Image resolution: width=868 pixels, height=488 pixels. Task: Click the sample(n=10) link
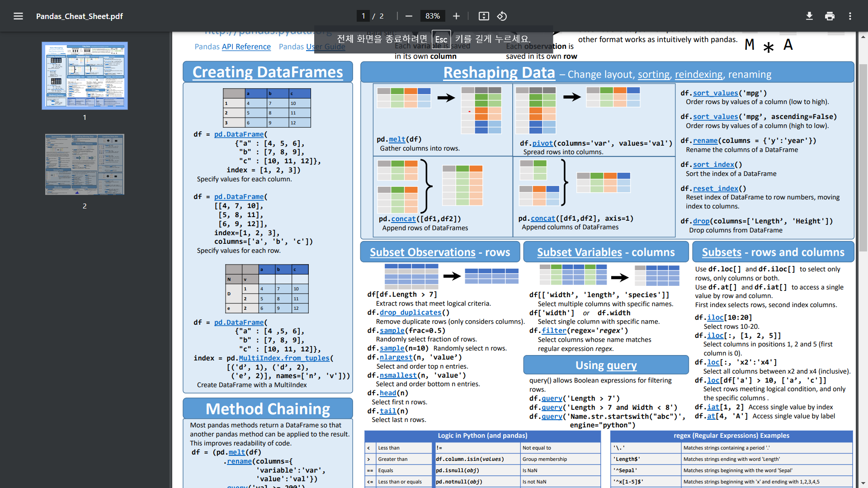(392, 348)
